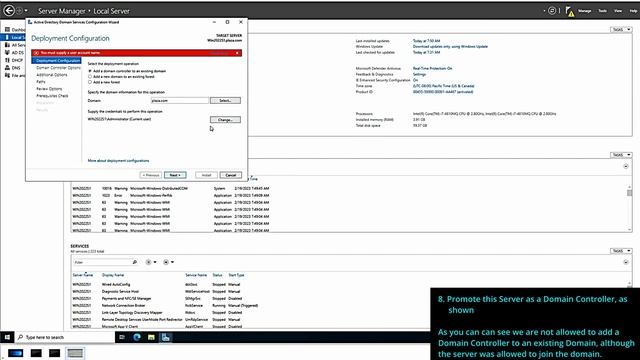Open File Explorer from taskbar

coord(151,337)
